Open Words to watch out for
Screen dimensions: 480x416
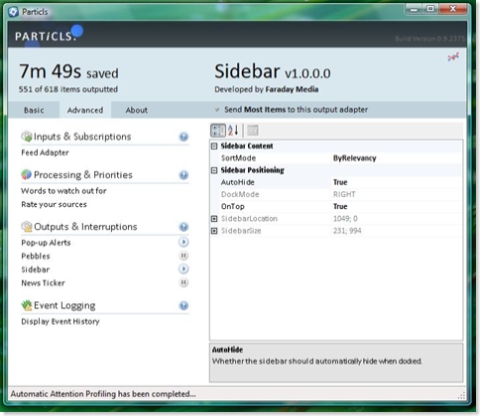click(64, 191)
